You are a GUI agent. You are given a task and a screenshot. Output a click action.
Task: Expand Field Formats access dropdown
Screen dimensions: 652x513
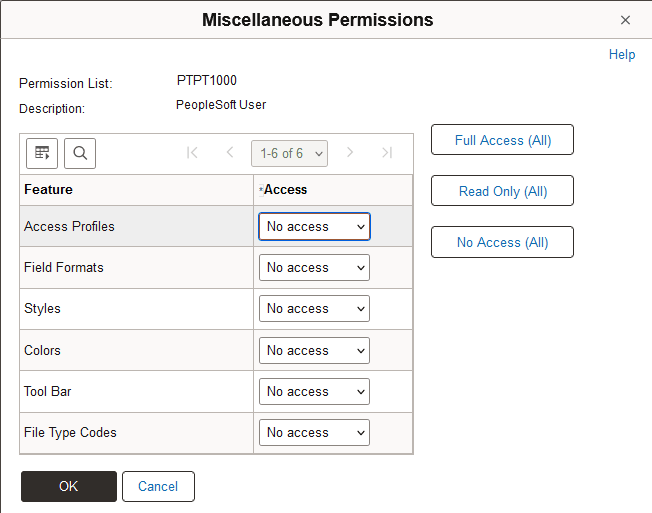314,268
